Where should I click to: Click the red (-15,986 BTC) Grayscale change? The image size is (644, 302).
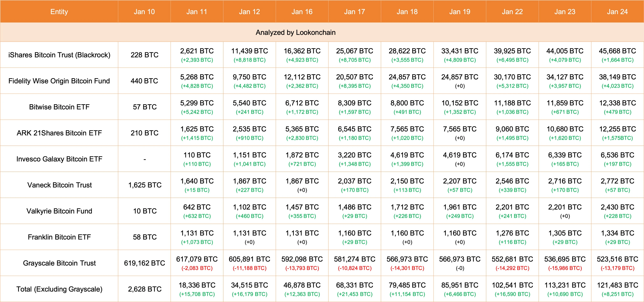tap(565, 268)
